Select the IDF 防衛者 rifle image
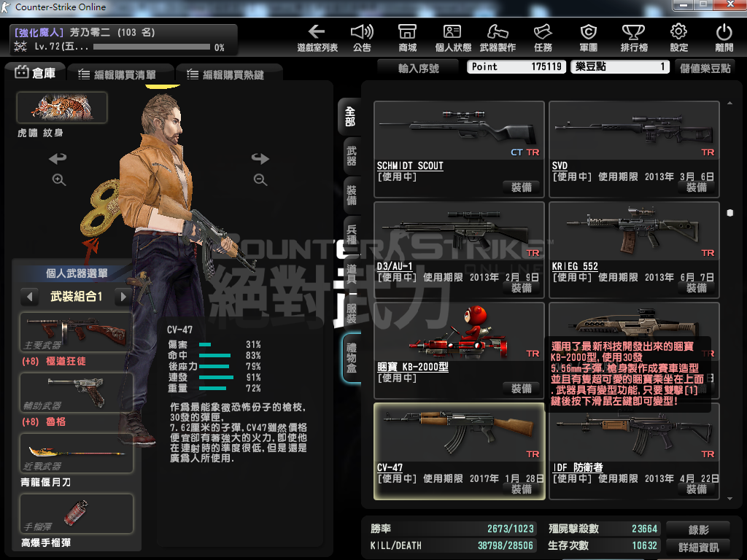Viewport: 747px width, 560px height. click(634, 432)
